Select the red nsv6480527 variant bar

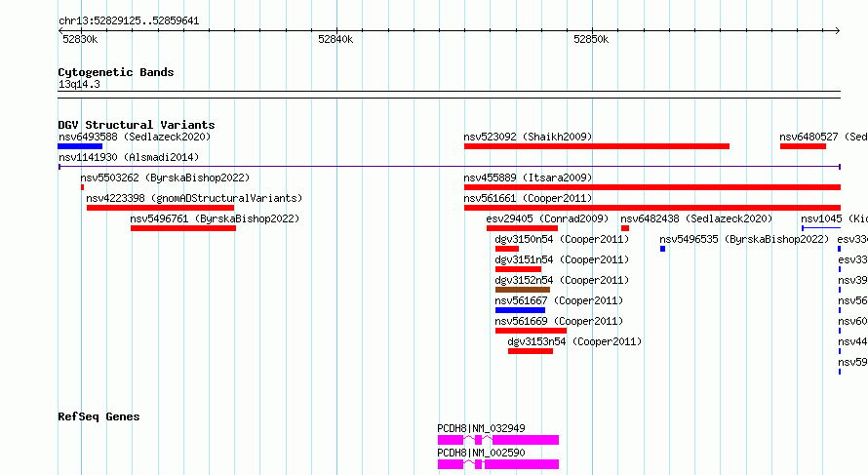(804, 146)
